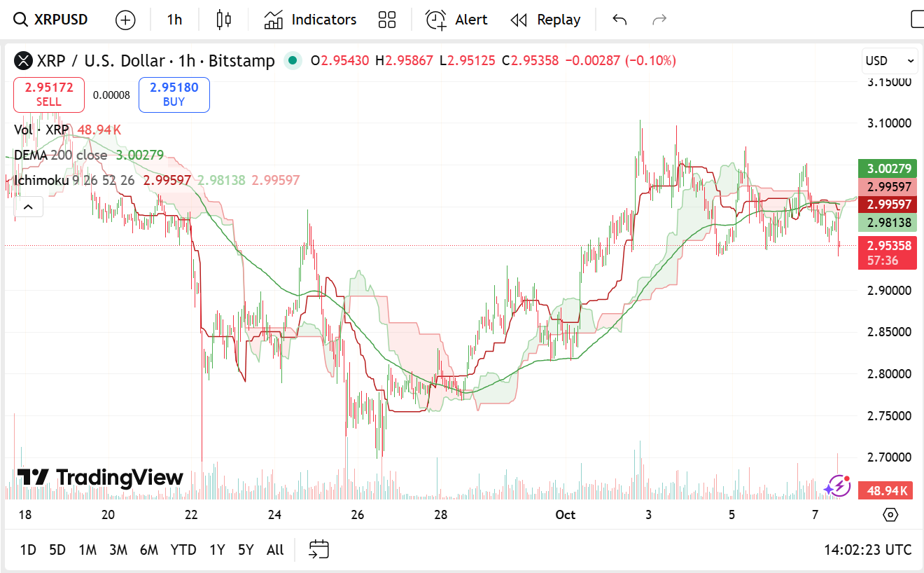The height and width of the screenshot is (573, 924).
Task: Open the USD currency dropdown
Action: point(890,61)
